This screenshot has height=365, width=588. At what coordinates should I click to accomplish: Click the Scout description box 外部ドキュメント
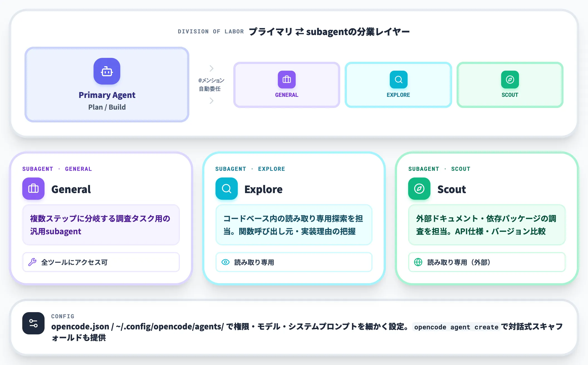487,225
